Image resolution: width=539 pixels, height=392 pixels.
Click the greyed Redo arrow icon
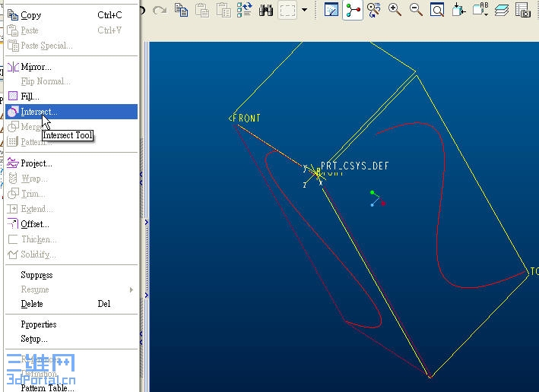pyautogui.click(x=160, y=11)
